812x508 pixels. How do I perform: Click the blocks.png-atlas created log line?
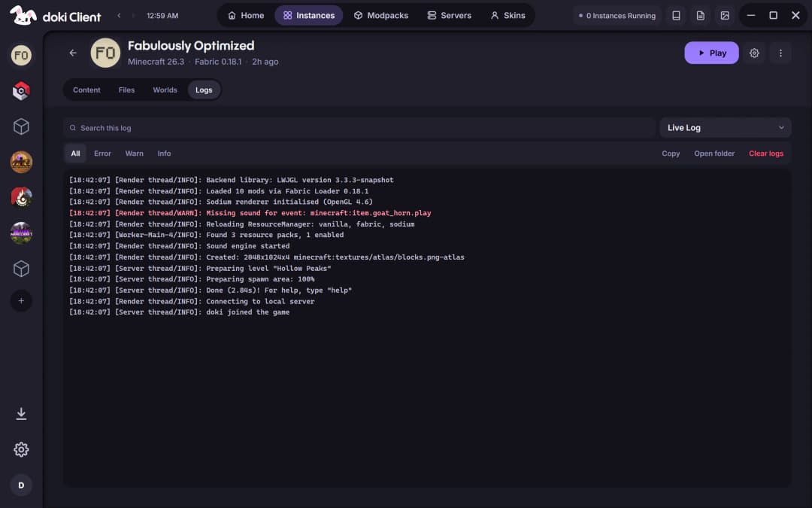click(267, 257)
